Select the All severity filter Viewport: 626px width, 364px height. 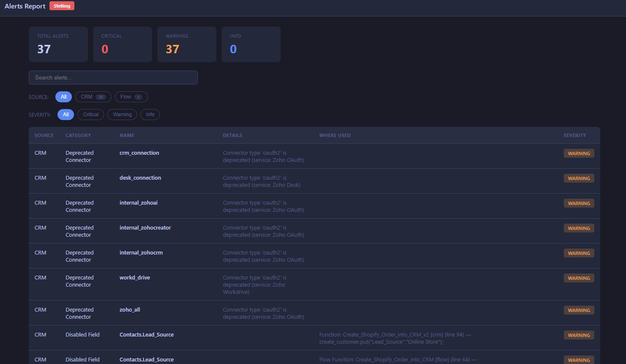[x=66, y=114]
